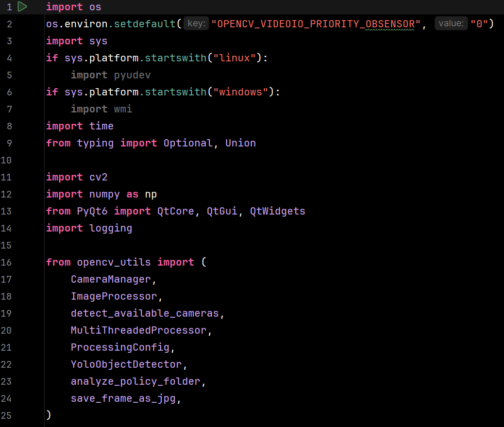
Task: Click the ProcessingConfig identifier
Action: point(120,347)
